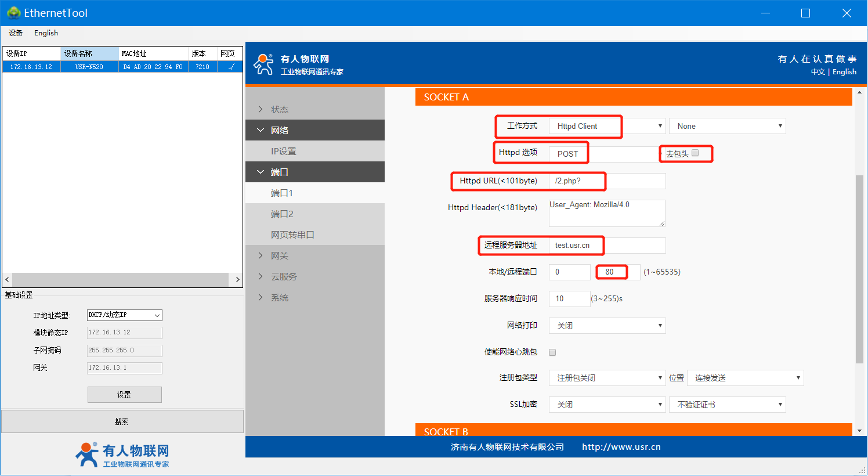Image resolution: width=868 pixels, height=476 pixels.
Task: Select 端口2 in the sidebar
Action: pyautogui.click(x=282, y=214)
